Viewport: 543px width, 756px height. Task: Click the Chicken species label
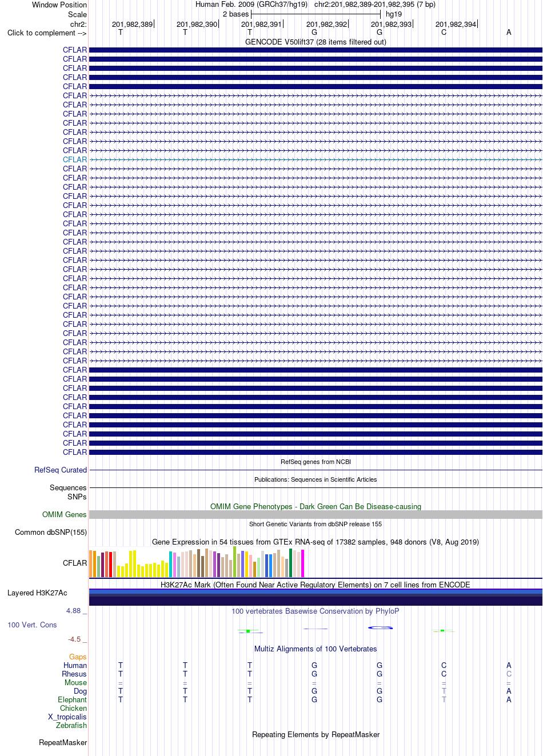click(x=73, y=708)
